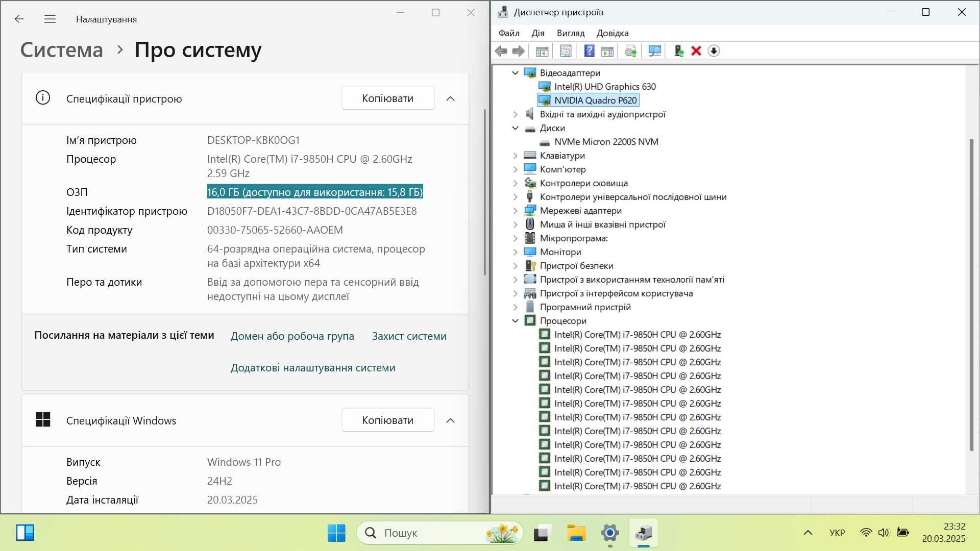Expand the Комп'ютер category
Screen dimensions: 980x551
515,169
